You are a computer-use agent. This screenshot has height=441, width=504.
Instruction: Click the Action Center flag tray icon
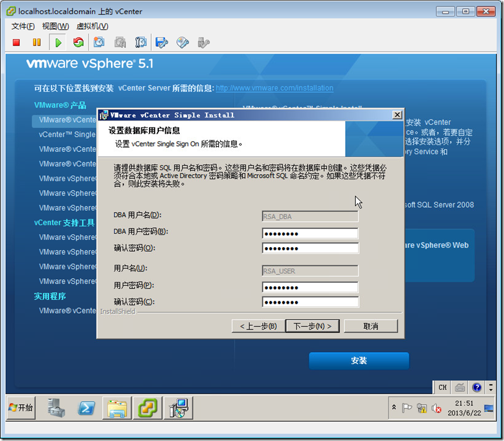[x=407, y=408]
